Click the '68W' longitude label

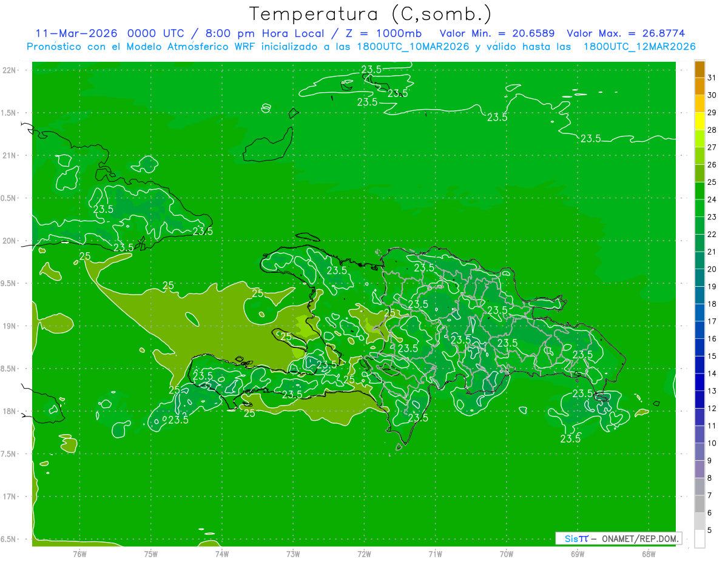point(649,554)
